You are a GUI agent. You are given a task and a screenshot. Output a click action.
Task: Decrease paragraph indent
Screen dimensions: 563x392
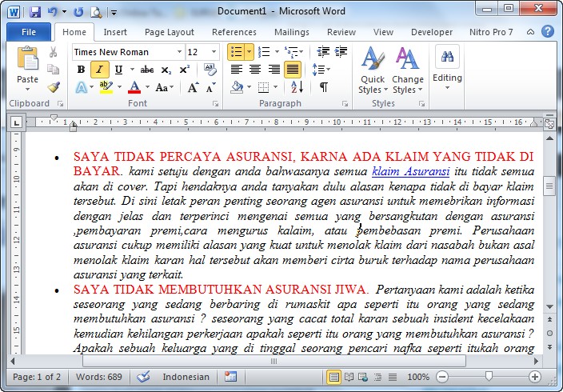point(323,52)
